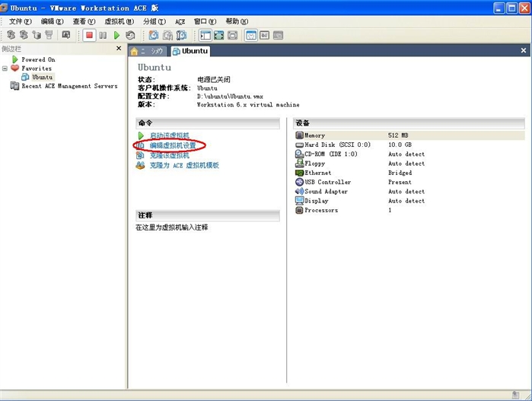
Task: Click the Floppy device icon
Action: tap(299, 164)
